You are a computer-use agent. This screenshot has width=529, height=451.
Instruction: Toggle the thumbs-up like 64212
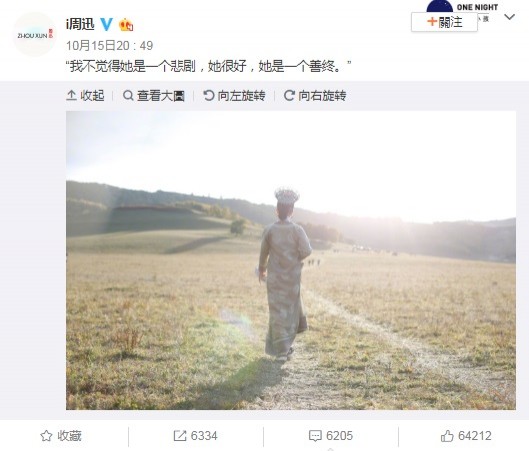pyautogui.click(x=466, y=436)
